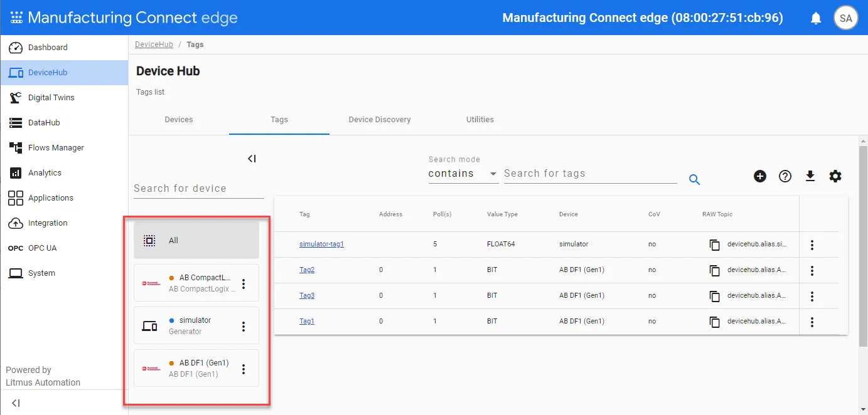This screenshot has height=415, width=868.
Task: Open DataHub in the sidebar
Action: tap(64, 123)
